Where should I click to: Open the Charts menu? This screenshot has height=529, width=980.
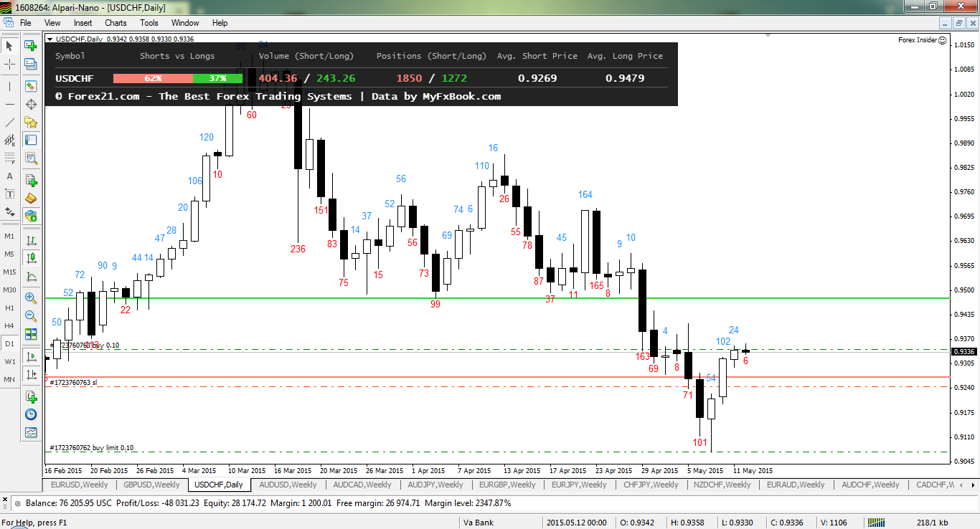point(116,23)
